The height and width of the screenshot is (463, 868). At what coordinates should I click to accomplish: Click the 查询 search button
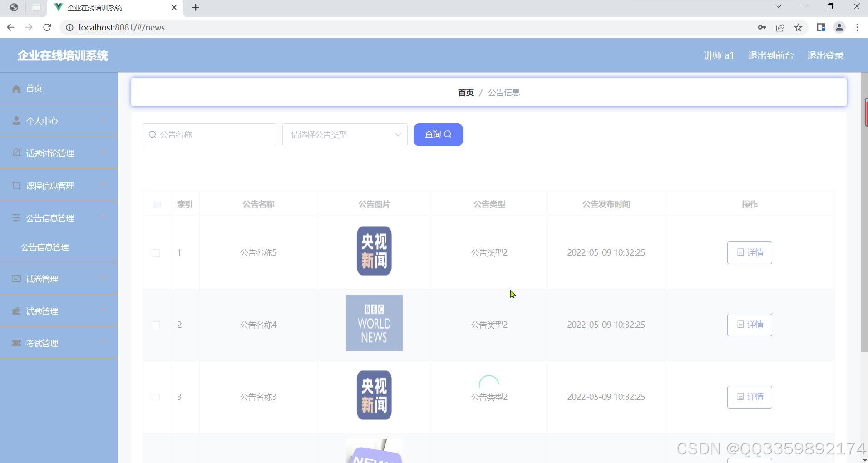[x=438, y=135]
